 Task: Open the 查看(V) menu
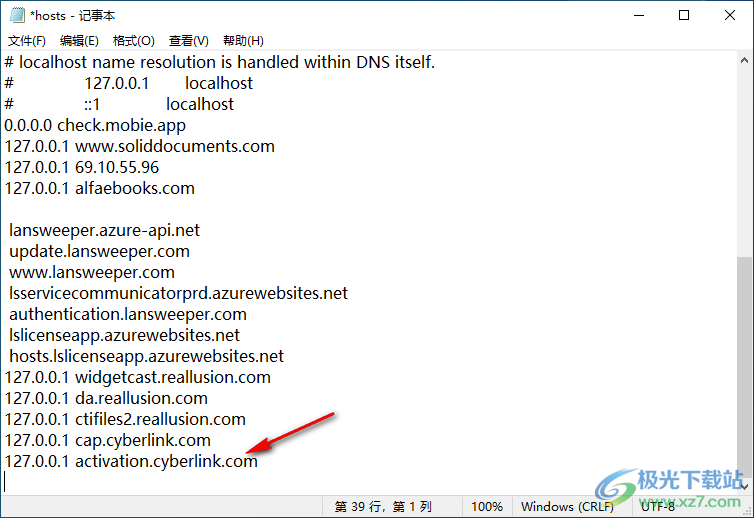[188, 41]
